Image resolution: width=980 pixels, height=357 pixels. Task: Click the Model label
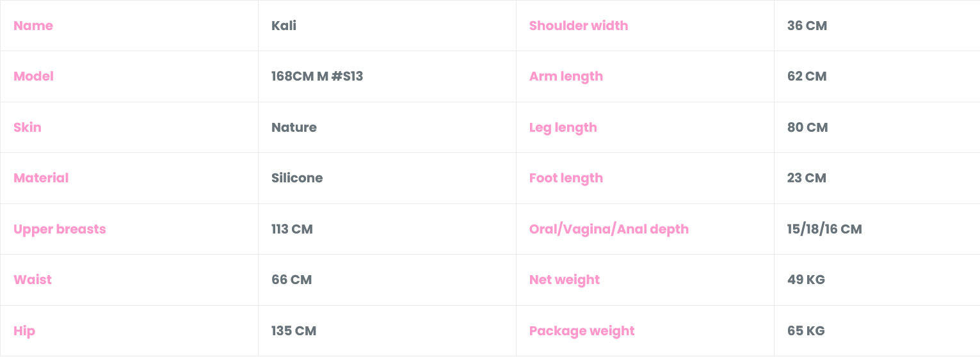[33, 76]
